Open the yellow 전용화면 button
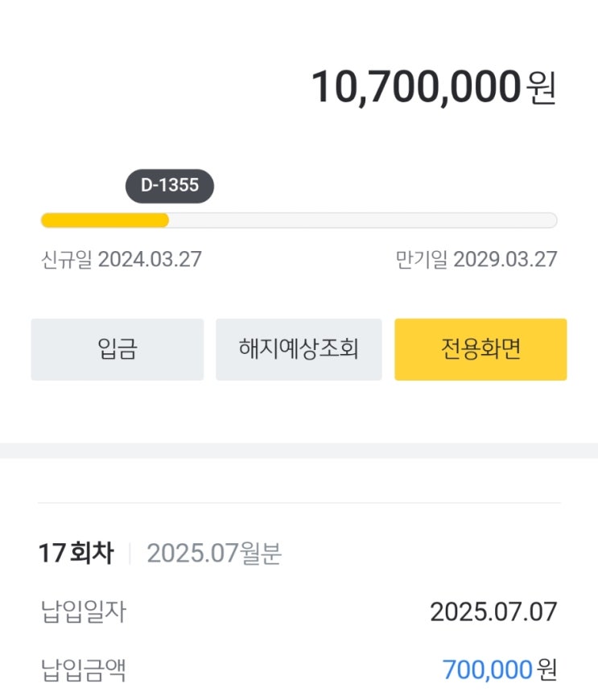This screenshot has height=700, width=598. click(x=480, y=349)
